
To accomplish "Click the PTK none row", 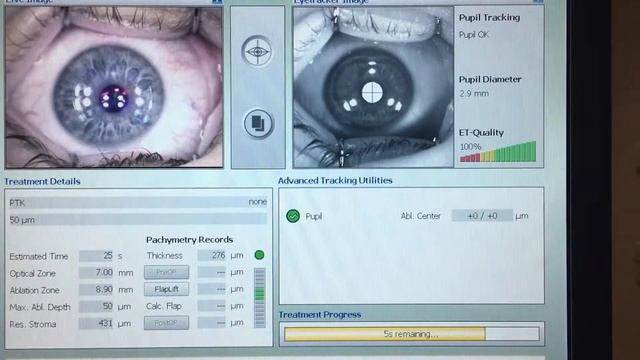I will coord(138,202).
